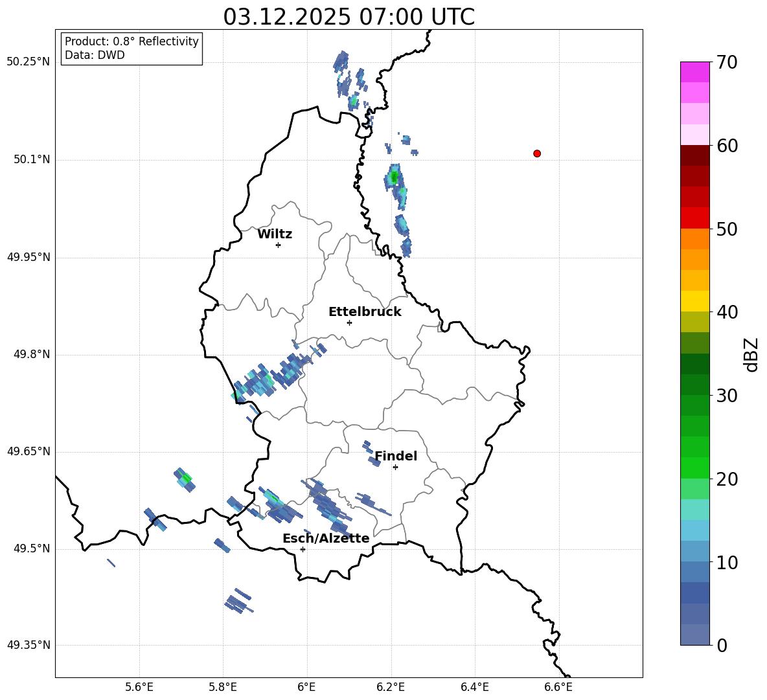Click the 5.6°E longitude label
Screen dimensions: 767x700
coord(139,687)
